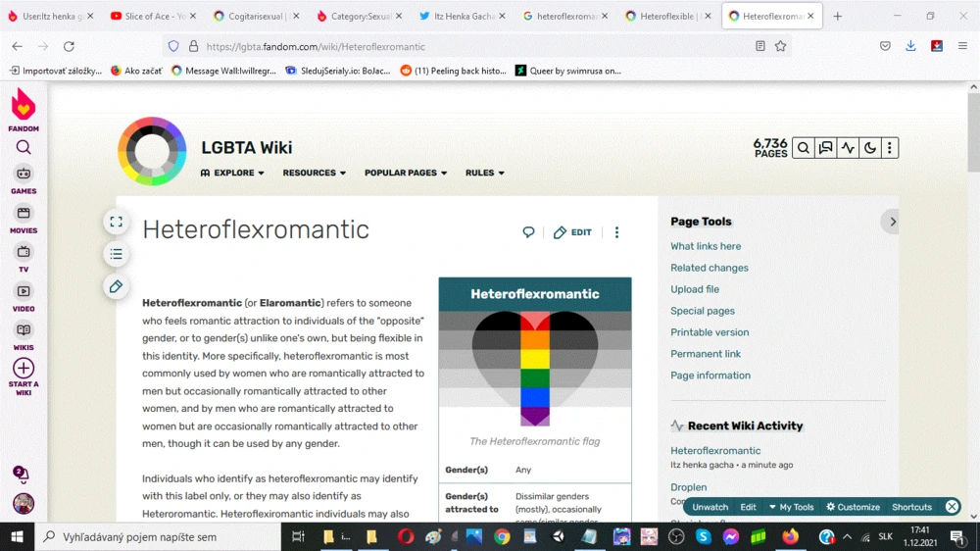The height and width of the screenshot is (551, 980).
Task: Open Firefox application menu
Action: pos(962,46)
